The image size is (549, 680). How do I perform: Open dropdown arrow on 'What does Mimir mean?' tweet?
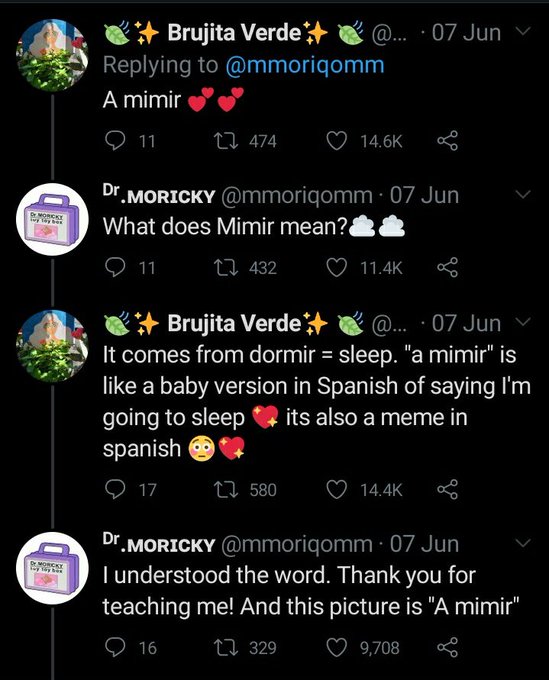(x=524, y=194)
